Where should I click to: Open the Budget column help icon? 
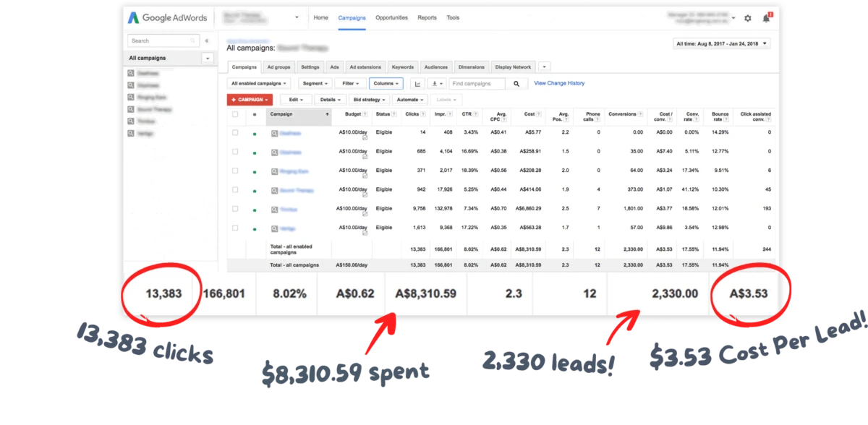coord(365,114)
